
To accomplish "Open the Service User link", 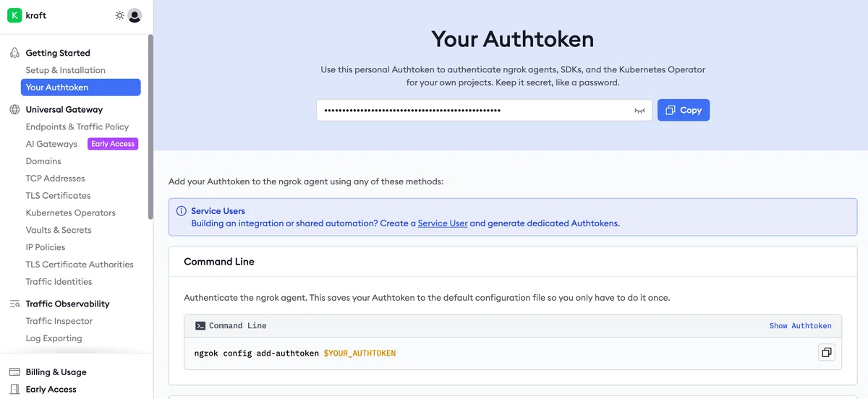I will tap(443, 223).
